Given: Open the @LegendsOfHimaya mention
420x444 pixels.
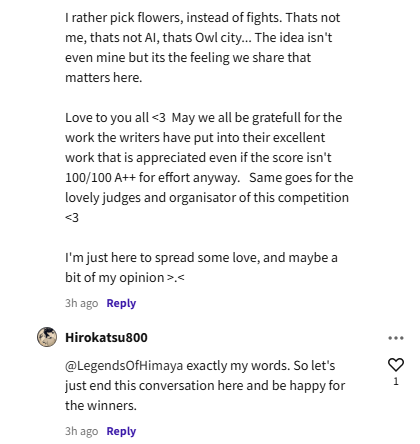Looking at the screenshot, I should (x=124, y=366).
